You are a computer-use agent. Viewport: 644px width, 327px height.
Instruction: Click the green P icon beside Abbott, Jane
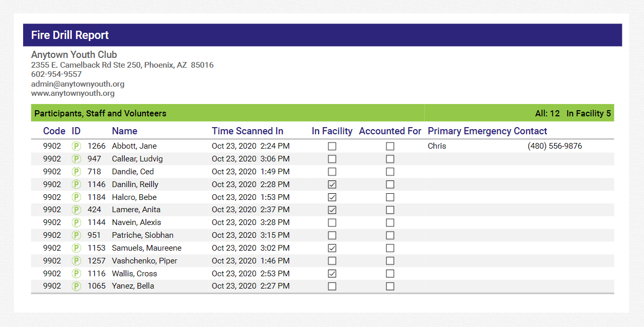[x=76, y=146]
